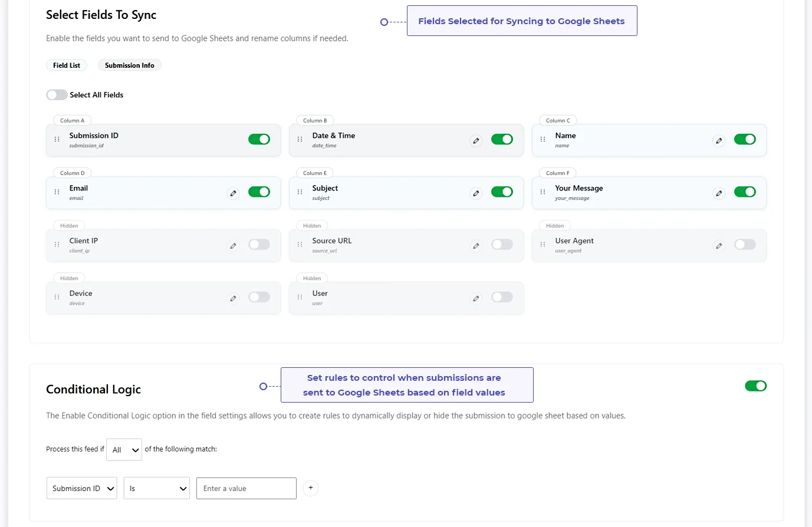
Task: Click pencil icon on User Agent card
Action: tap(719, 245)
